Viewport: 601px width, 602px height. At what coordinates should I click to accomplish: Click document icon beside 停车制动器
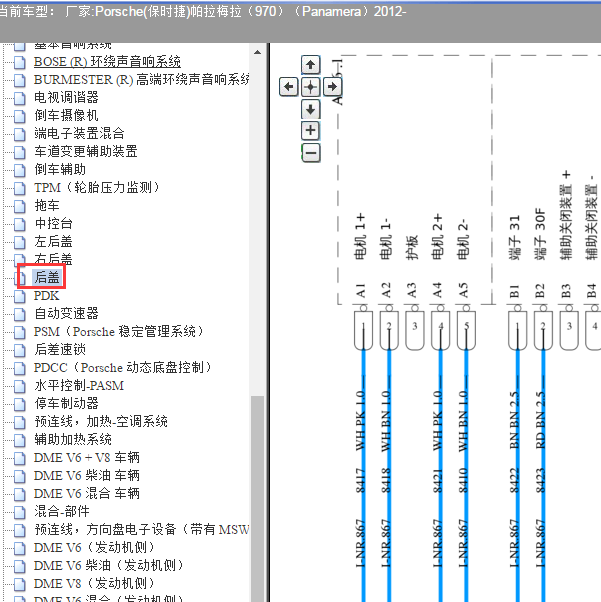click(20, 405)
